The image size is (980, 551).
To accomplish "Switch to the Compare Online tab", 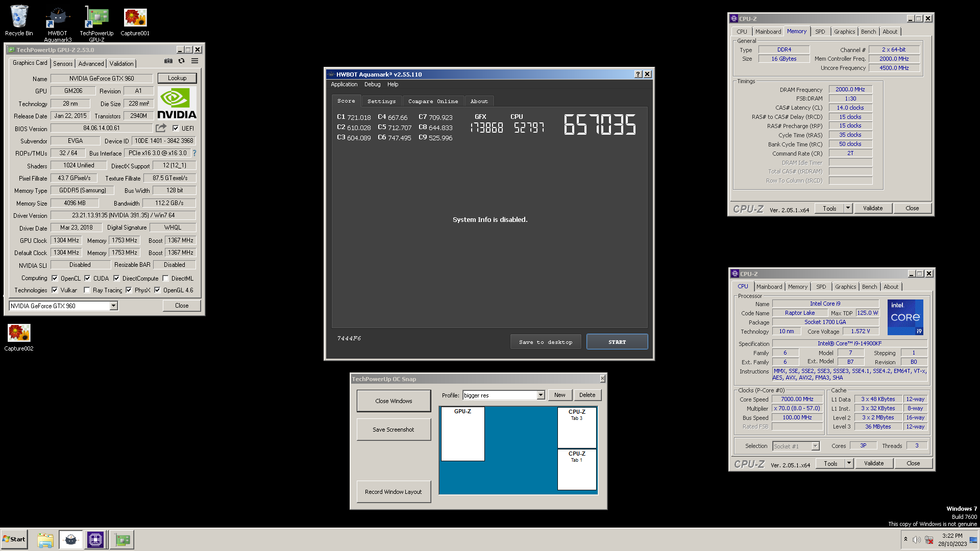I will [433, 101].
